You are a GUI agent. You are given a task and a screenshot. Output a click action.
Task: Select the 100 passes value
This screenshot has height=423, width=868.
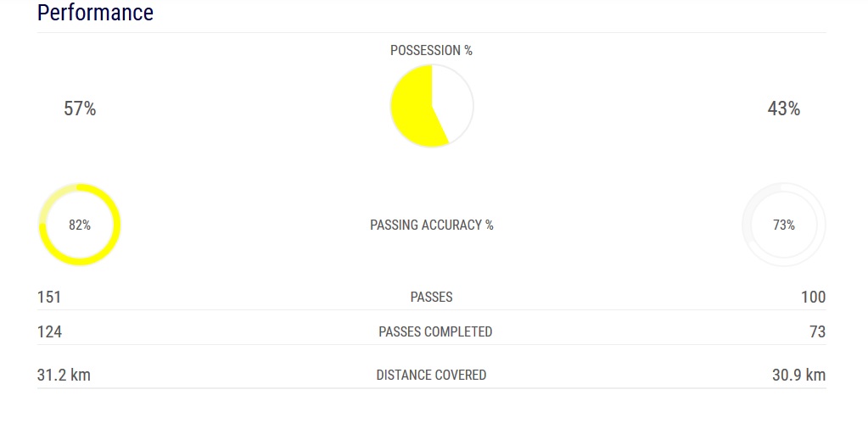click(813, 297)
